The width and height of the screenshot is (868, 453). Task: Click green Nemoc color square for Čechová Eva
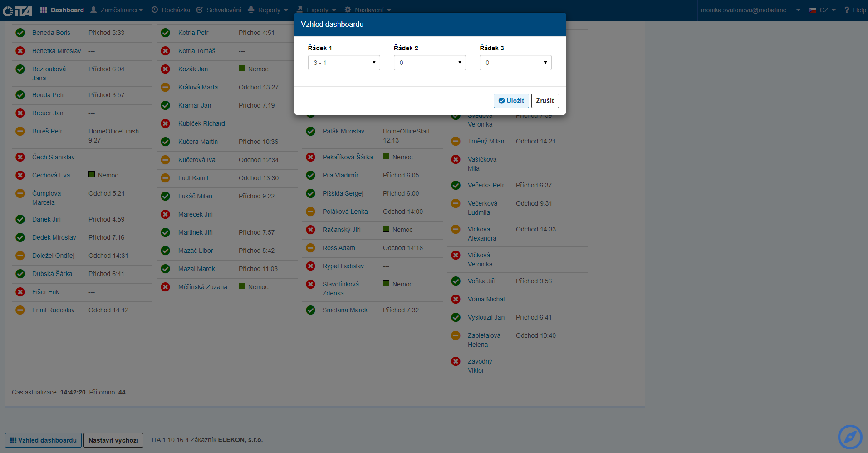pos(92,175)
